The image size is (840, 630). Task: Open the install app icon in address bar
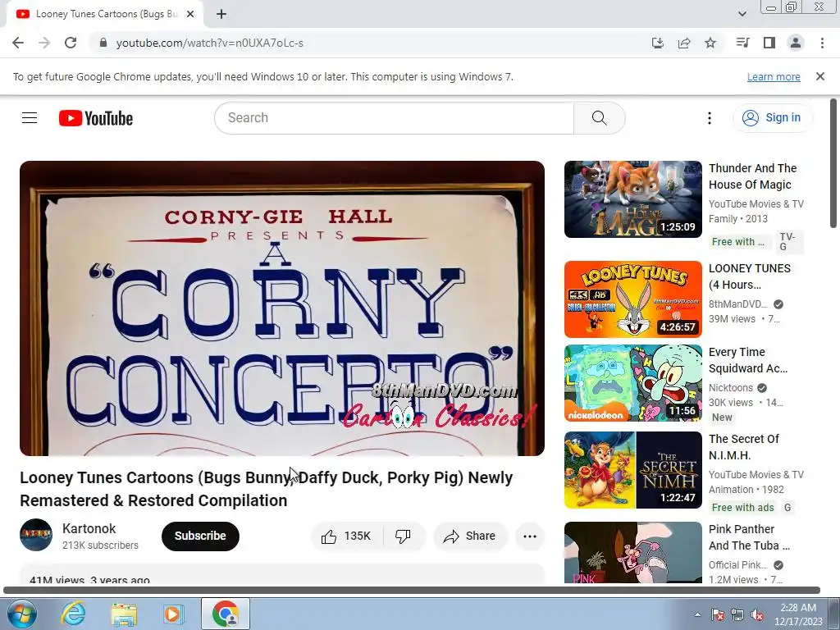coord(657,43)
